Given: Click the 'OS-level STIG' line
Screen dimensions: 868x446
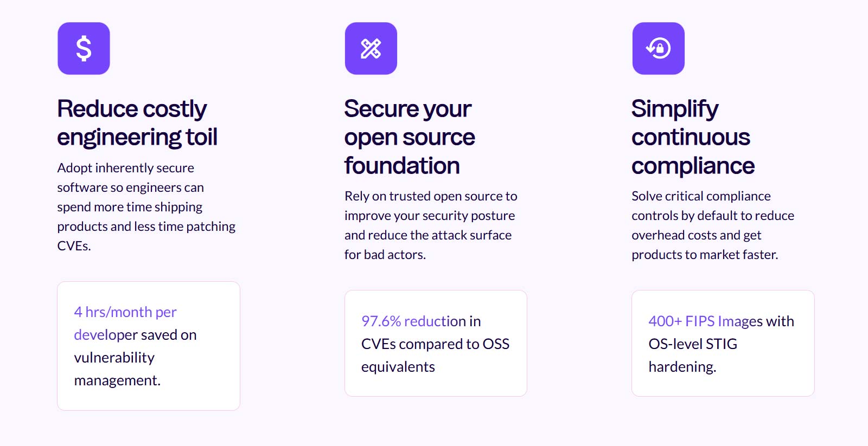Looking at the screenshot, I should point(693,344).
